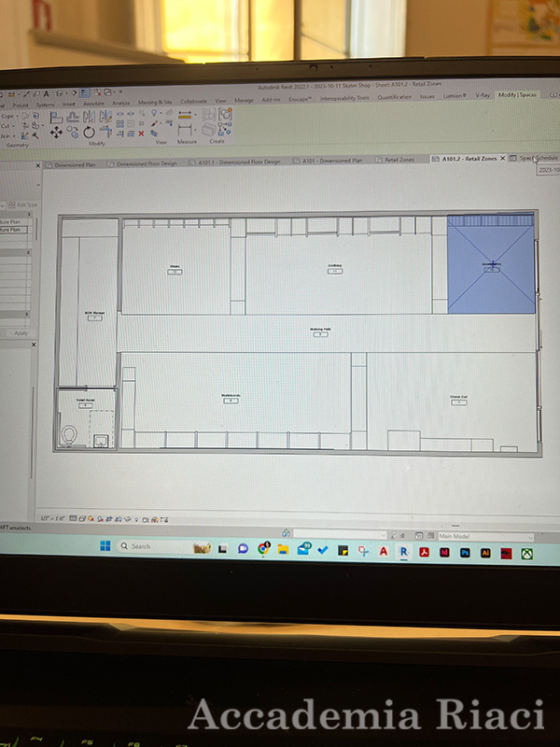Expand the quick access toolbar customize arrow
This screenshot has width=560, height=747.
(x=120, y=92)
